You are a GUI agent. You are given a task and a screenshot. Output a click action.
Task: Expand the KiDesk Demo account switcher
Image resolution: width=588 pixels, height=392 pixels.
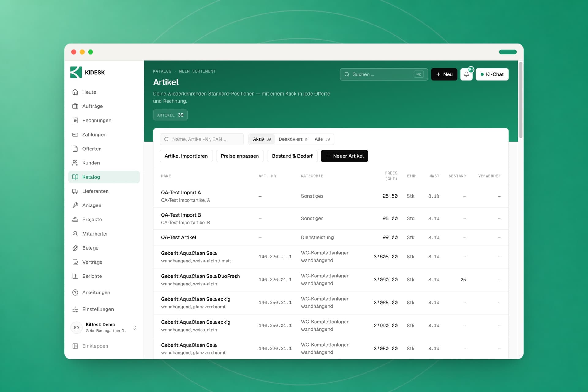pyautogui.click(x=104, y=327)
